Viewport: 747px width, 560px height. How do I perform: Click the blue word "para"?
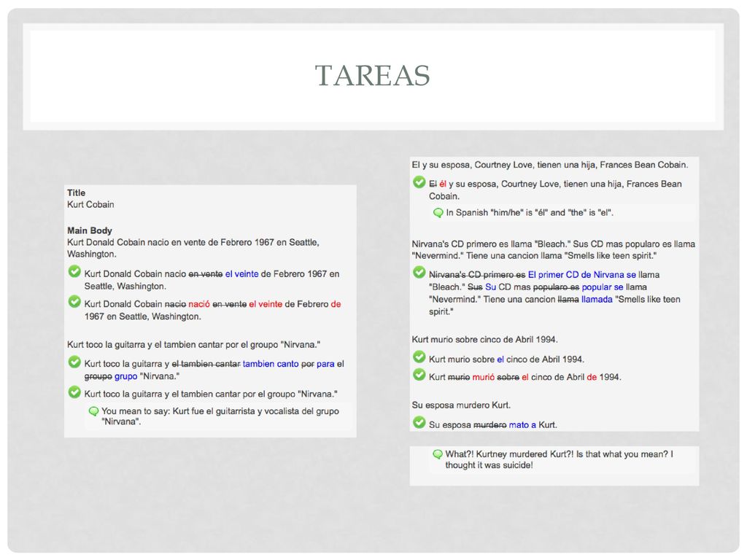point(325,365)
